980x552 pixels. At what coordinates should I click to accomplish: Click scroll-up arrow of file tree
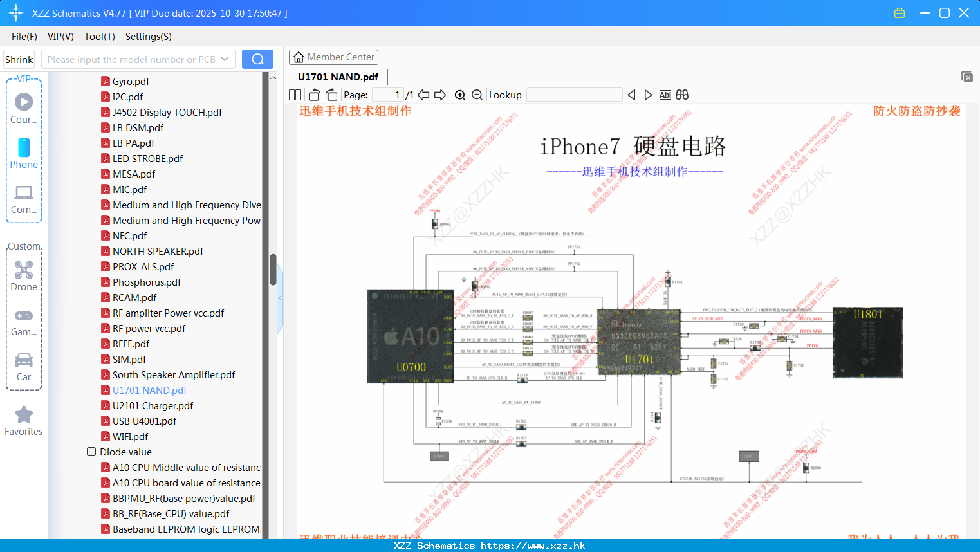pyautogui.click(x=273, y=77)
